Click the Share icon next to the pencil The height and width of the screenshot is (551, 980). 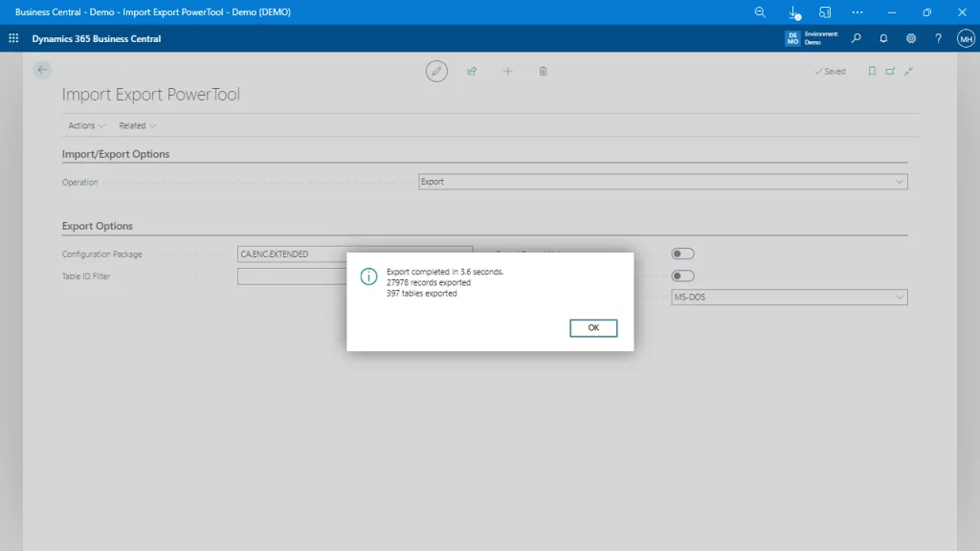pos(472,71)
